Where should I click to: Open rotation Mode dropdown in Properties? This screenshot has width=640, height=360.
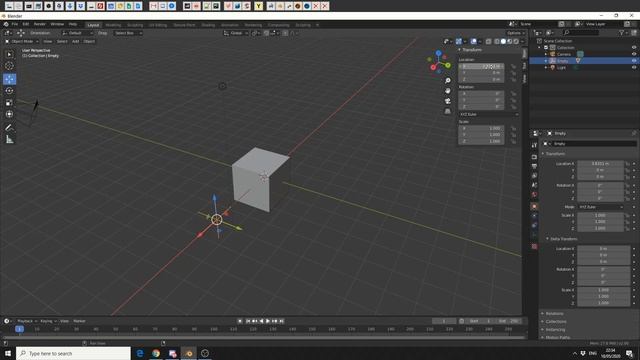(x=601, y=207)
